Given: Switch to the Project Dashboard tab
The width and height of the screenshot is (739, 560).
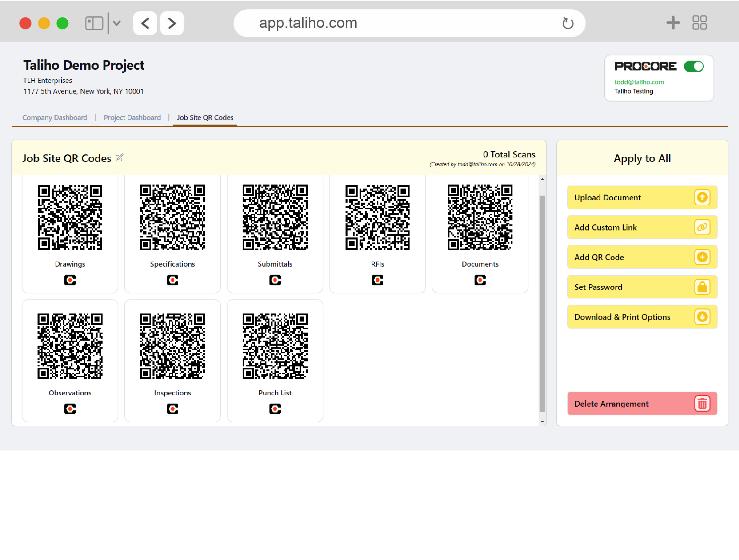Looking at the screenshot, I should [132, 118].
